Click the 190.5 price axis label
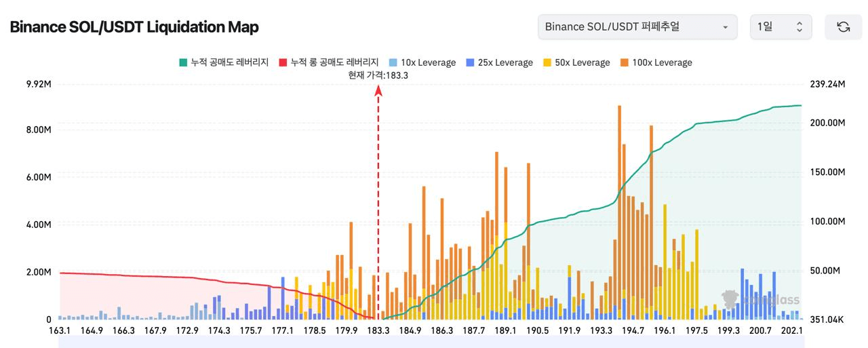 click(x=538, y=331)
